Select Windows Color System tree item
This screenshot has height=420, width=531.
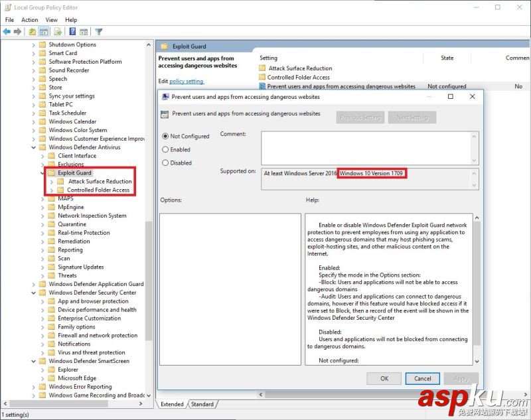(x=78, y=130)
